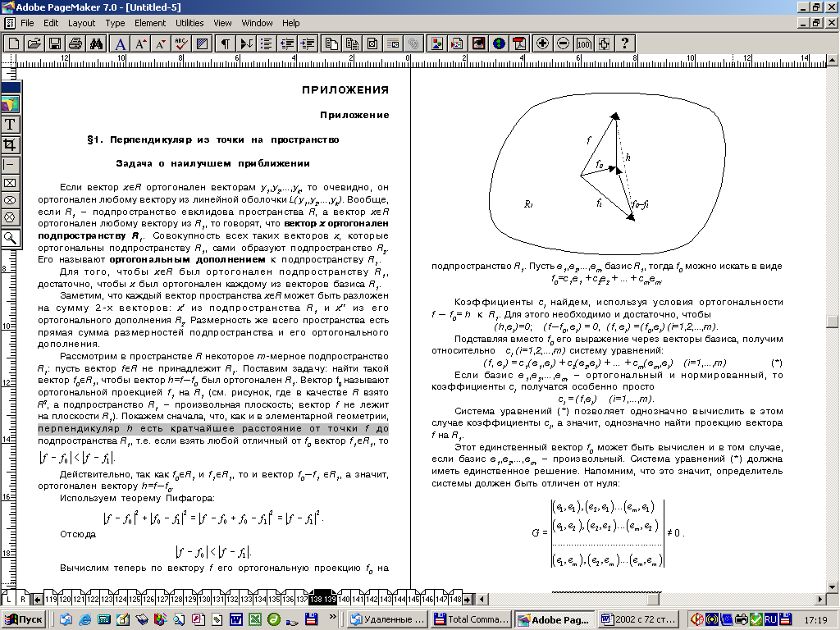840x630 pixels.
Task: Zoom out with the minus magnifier icon
Action: click(563, 43)
